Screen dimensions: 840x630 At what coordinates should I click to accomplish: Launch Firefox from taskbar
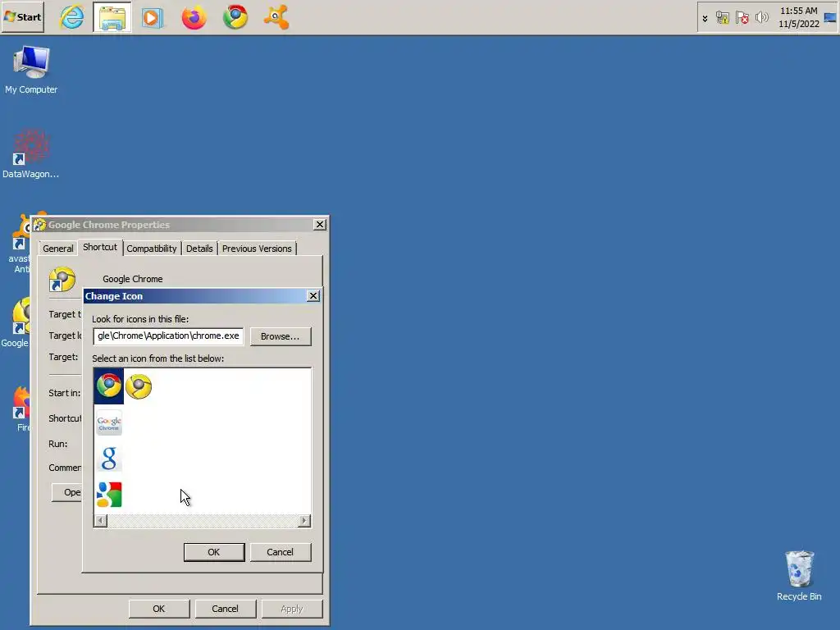(x=194, y=18)
